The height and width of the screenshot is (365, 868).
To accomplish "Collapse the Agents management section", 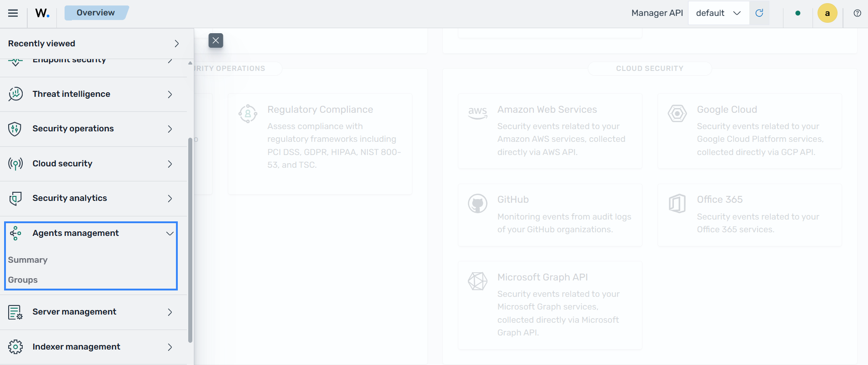I will pyautogui.click(x=170, y=234).
